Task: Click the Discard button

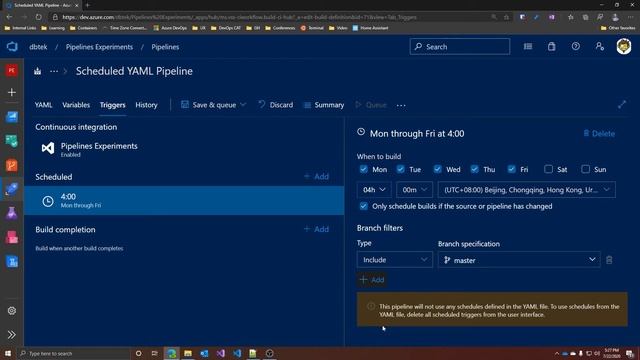Action: coord(276,105)
